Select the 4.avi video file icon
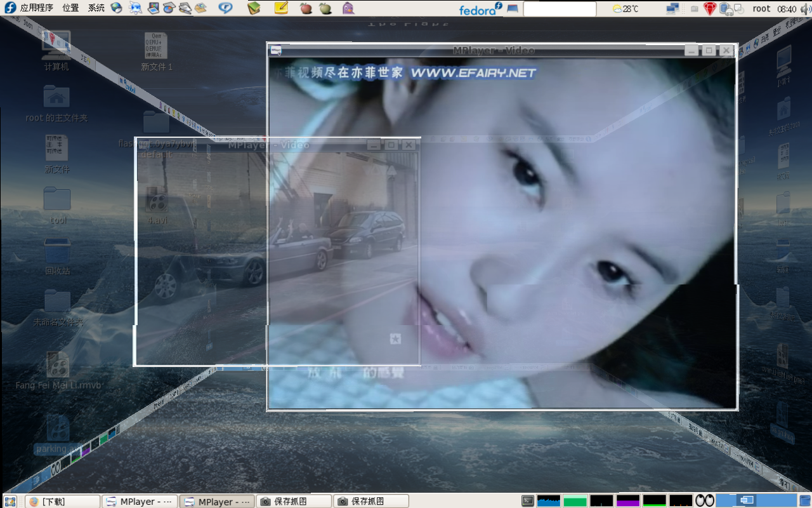Screen dimensions: 812x508 [x=156, y=206]
